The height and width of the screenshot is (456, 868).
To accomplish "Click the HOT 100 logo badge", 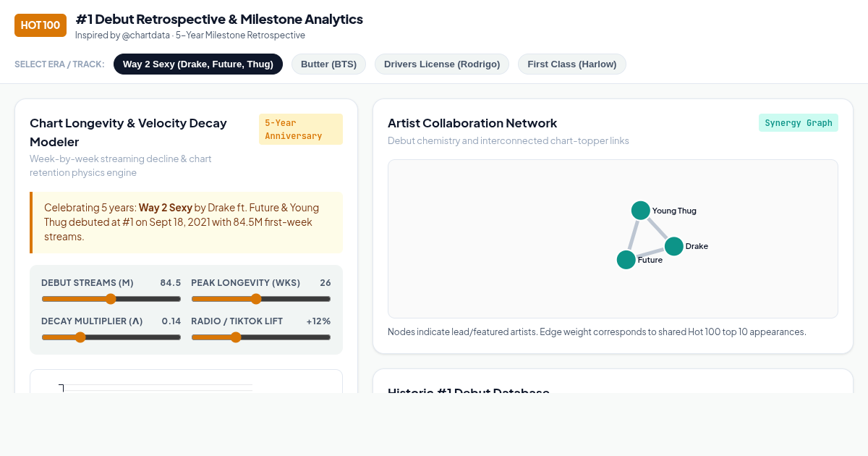I will [x=41, y=25].
